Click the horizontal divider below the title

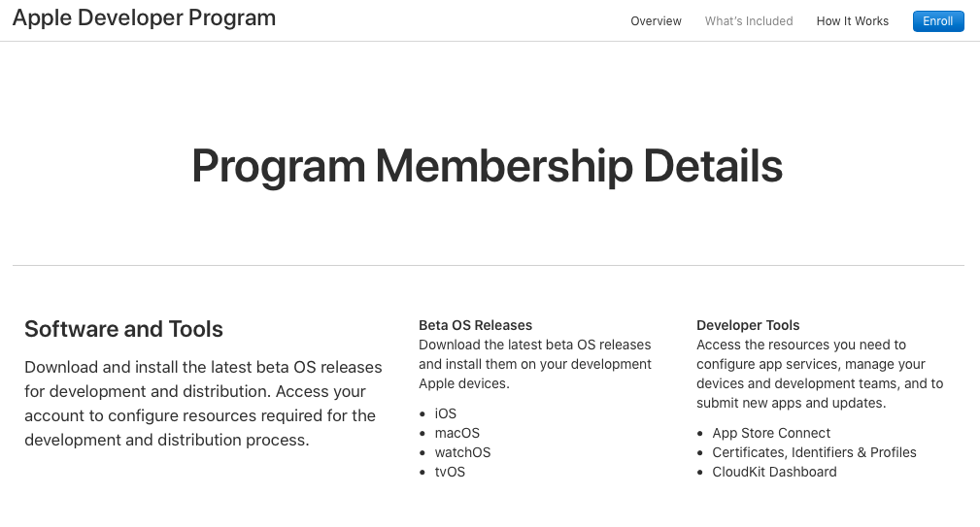488,265
